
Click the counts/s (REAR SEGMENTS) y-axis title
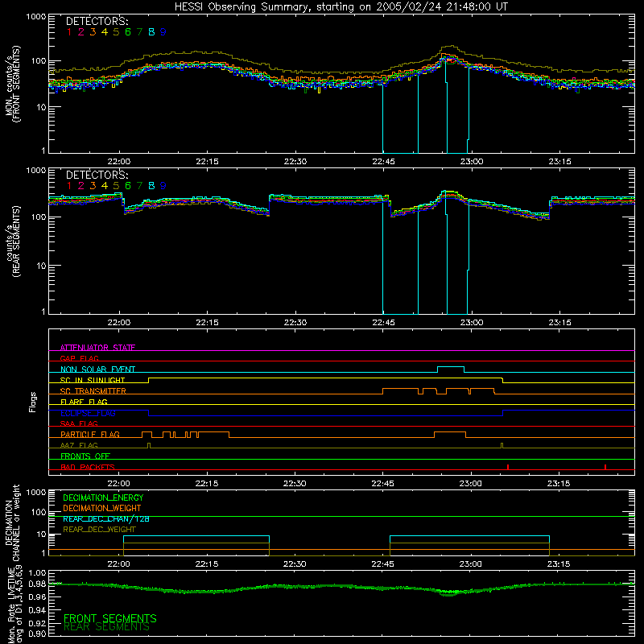pos(12,242)
